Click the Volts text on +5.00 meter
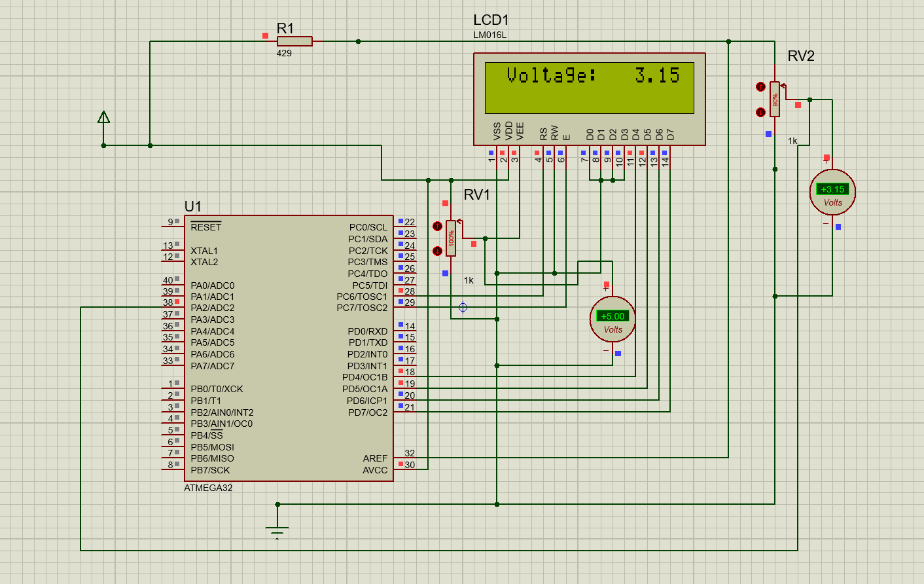The width and height of the screenshot is (924, 584). (613, 329)
